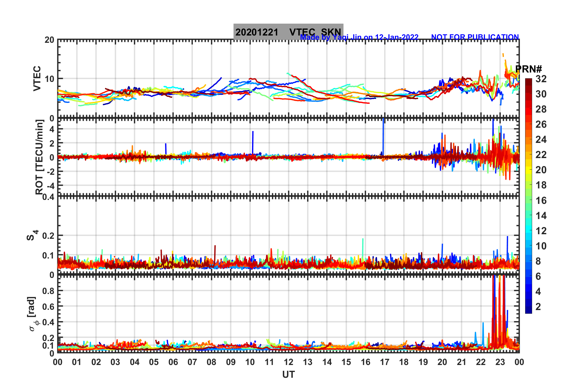Click the blue ROT spike just after 10 UT

click(x=253, y=143)
